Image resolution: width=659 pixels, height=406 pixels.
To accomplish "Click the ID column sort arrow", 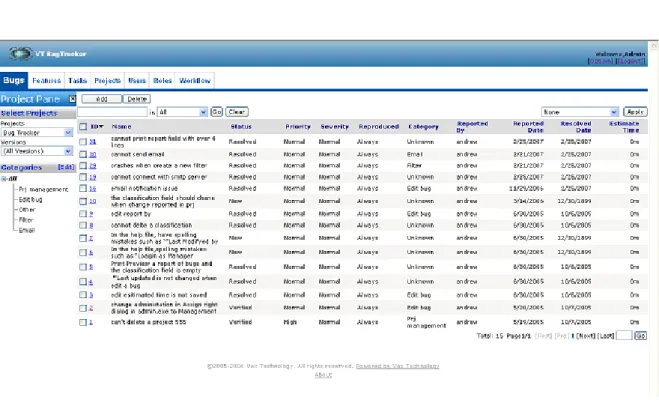I will pyautogui.click(x=101, y=127).
